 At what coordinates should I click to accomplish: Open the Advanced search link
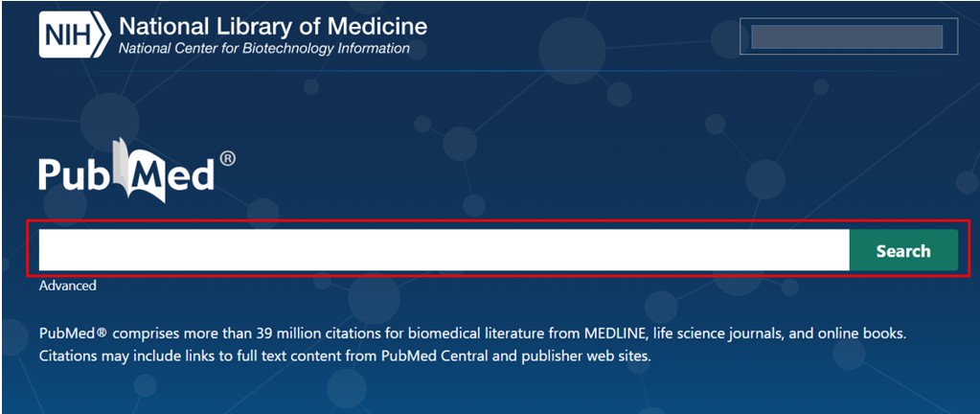tap(67, 286)
